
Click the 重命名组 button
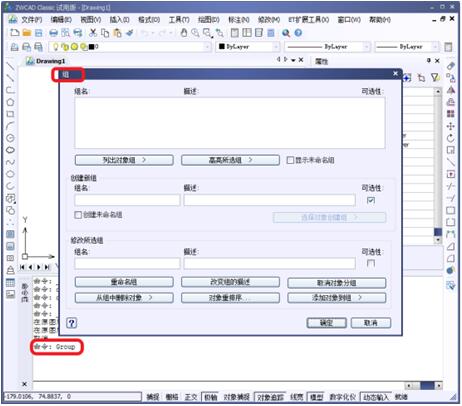click(124, 282)
